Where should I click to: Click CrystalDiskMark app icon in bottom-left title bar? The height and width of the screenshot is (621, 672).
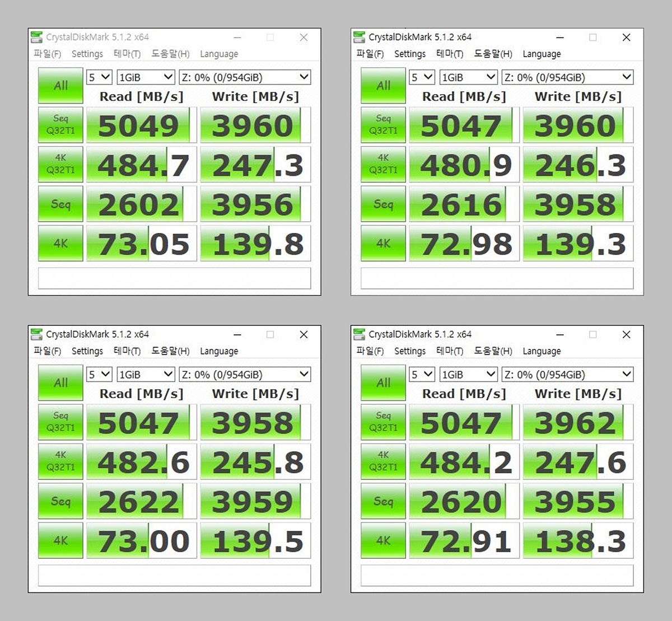point(36,334)
